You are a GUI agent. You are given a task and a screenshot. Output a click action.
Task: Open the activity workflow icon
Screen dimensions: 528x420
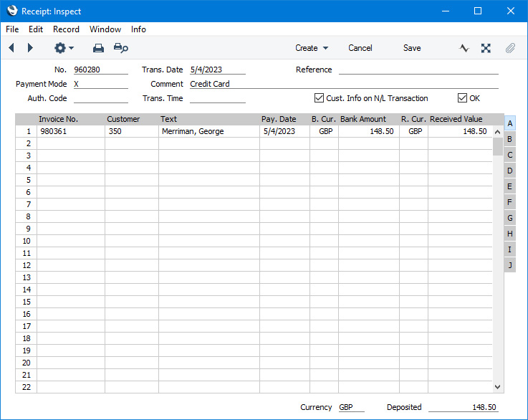(x=464, y=48)
